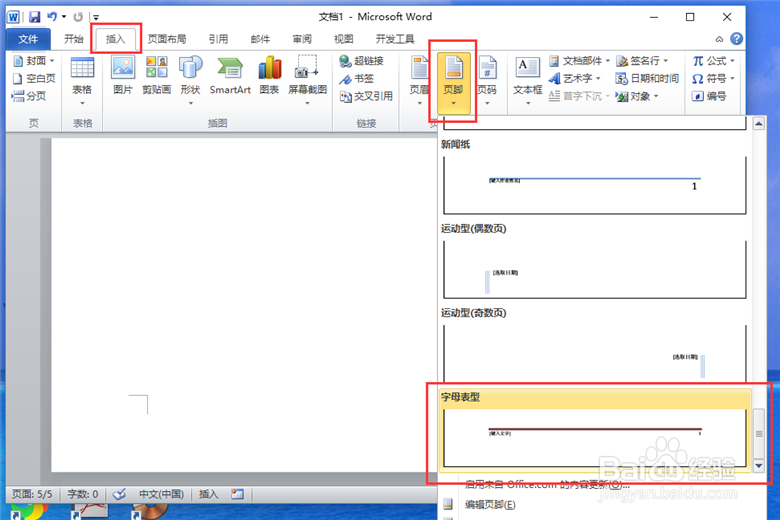The width and height of the screenshot is (780, 520).
Task: Open the Symbol (符号) menu
Action: coord(713,78)
